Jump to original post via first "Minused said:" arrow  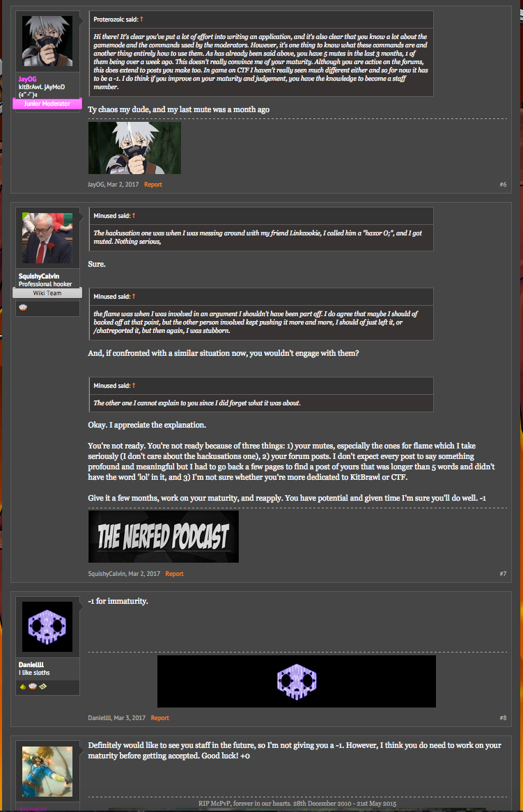pos(134,215)
